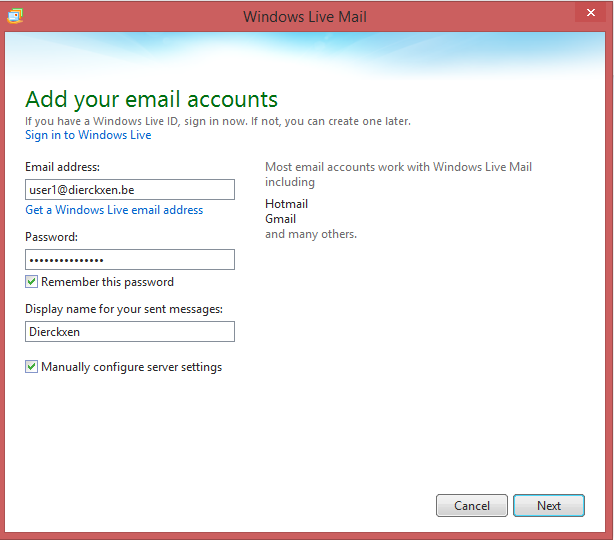
Task: Focus the Password input box
Action: tap(130, 259)
